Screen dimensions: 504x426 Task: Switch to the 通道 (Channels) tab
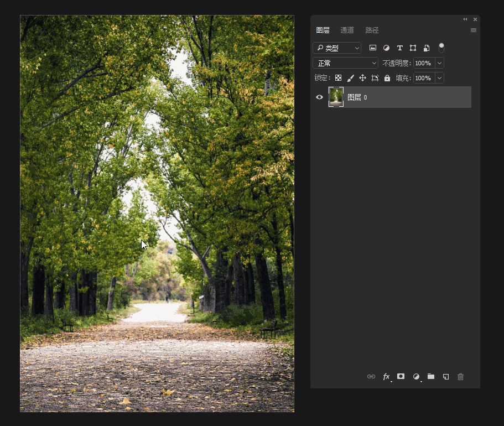click(347, 30)
